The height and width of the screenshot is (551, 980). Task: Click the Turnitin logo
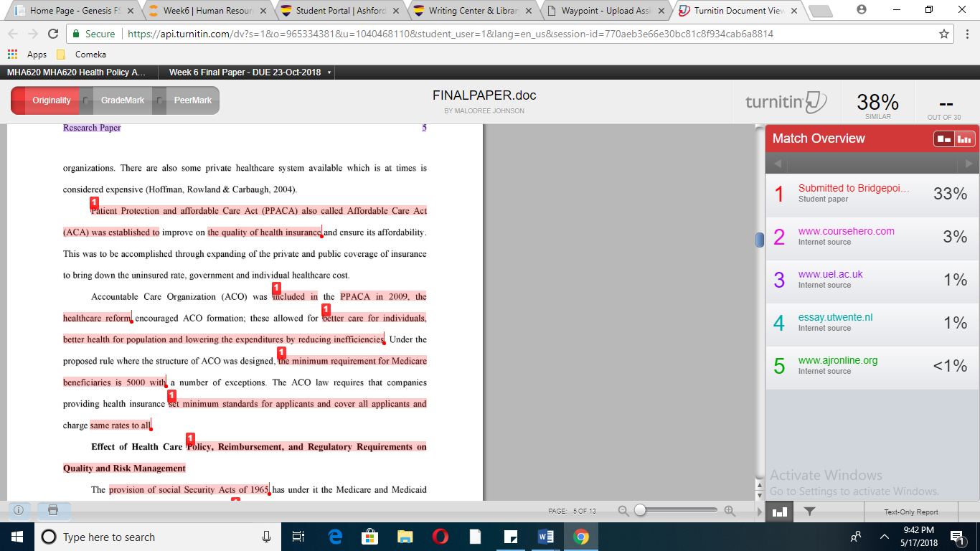tap(786, 102)
